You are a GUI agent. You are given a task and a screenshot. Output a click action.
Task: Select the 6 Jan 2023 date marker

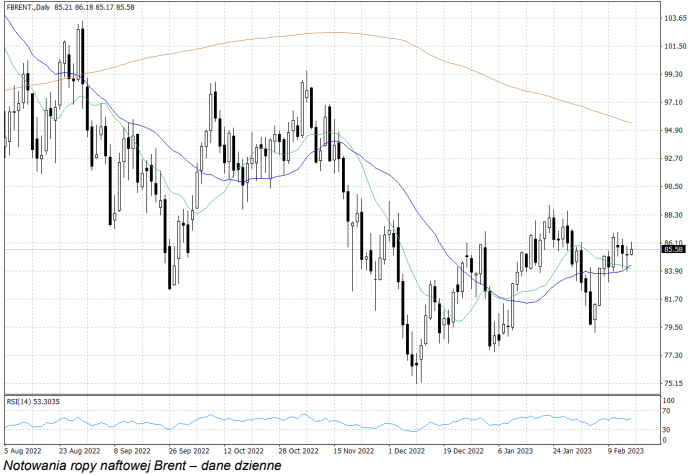pos(518,450)
